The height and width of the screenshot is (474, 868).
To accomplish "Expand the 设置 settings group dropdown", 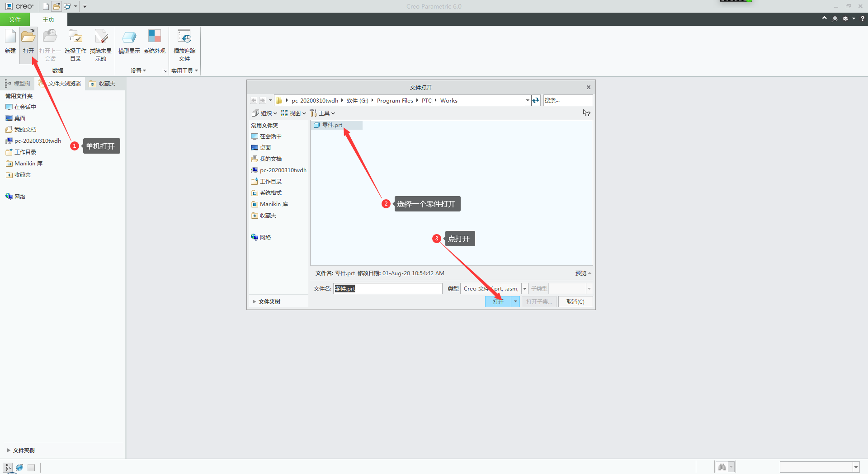I will tap(138, 71).
